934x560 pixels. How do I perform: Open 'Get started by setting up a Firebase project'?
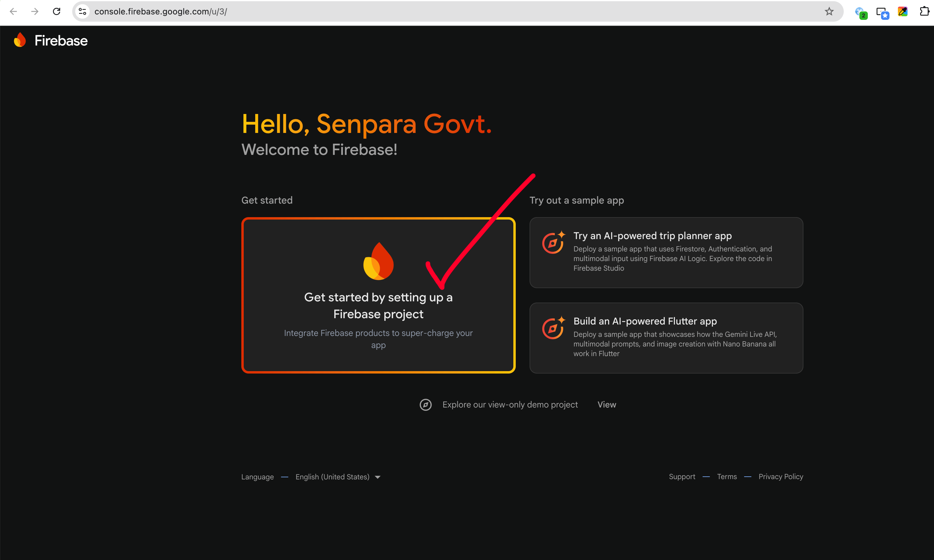click(x=378, y=295)
